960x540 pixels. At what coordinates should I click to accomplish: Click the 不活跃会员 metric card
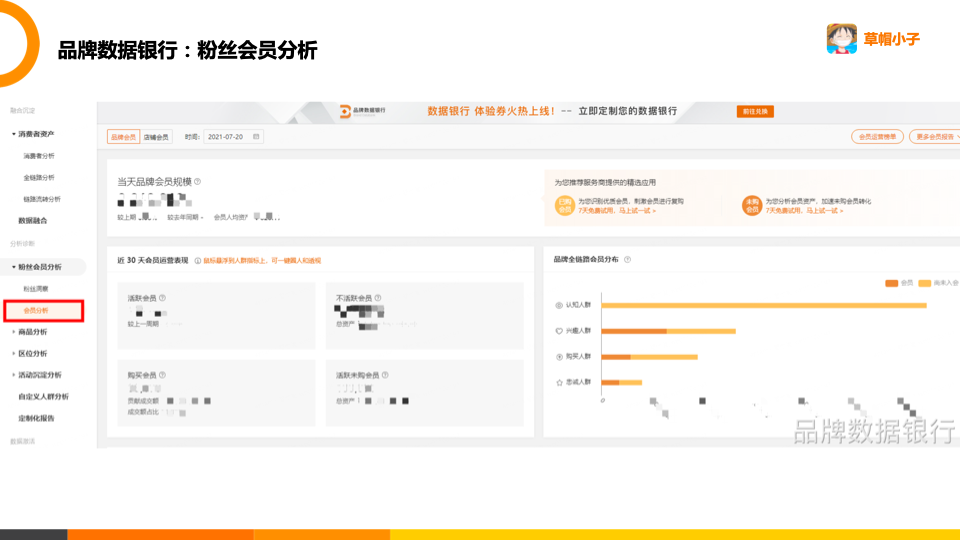[x=425, y=316]
